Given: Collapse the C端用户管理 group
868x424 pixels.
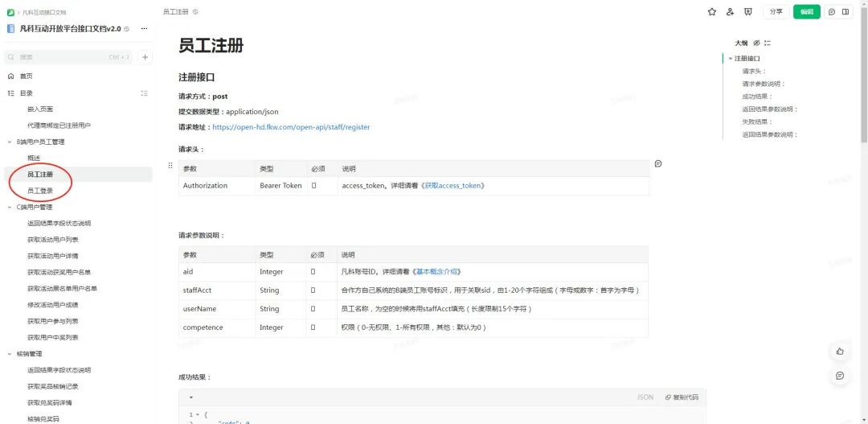Looking at the screenshot, I should (x=10, y=207).
